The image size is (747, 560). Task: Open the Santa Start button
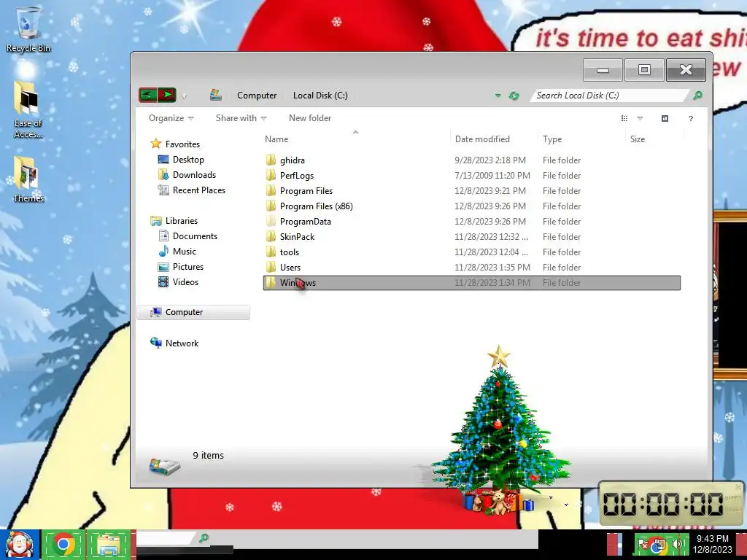click(20, 544)
